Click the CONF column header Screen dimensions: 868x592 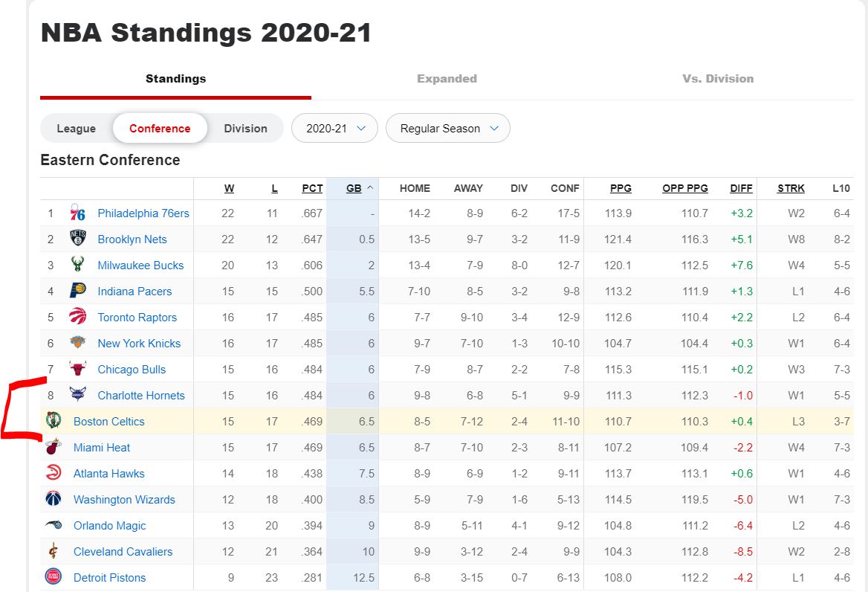(565, 188)
